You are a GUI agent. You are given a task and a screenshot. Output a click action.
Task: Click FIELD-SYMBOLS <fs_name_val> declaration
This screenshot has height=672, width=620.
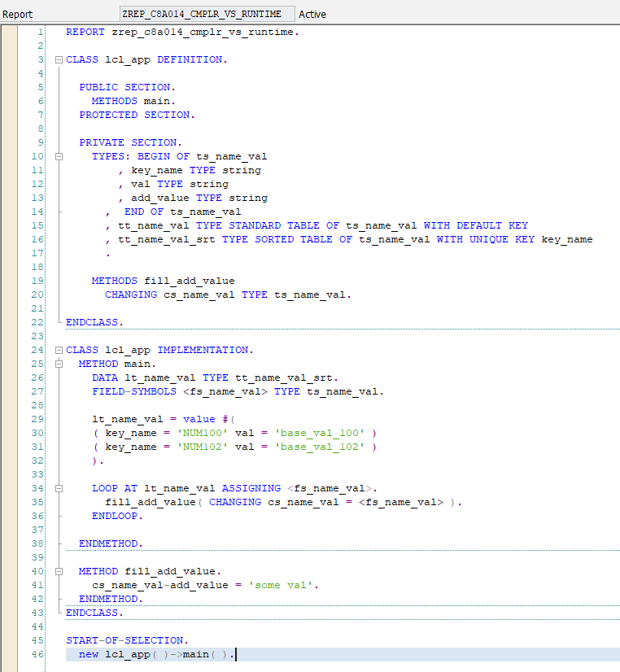click(x=238, y=391)
